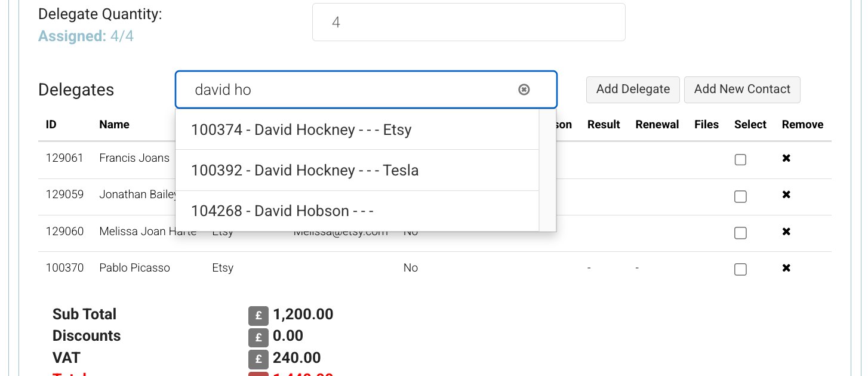
Task: Click Add New Contact
Action: 742,89
